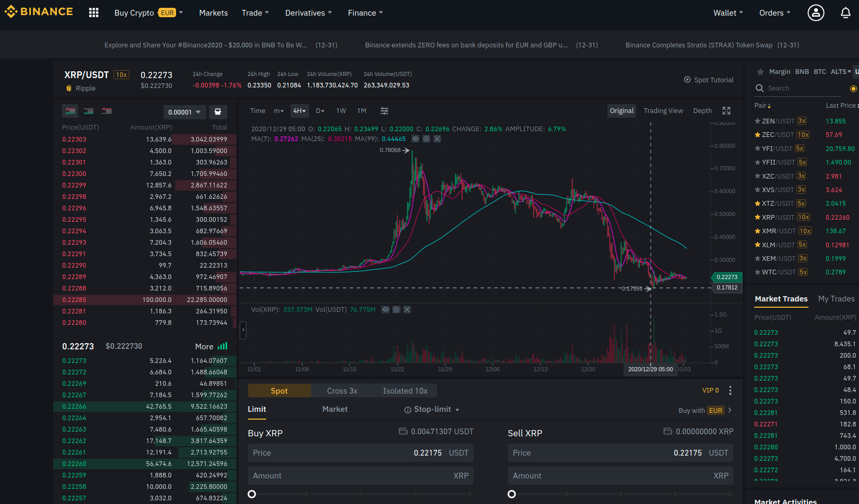859x504 pixels.
Task: Click the Buy XRP amount slider handle
Action: click(x=252, y=494)
